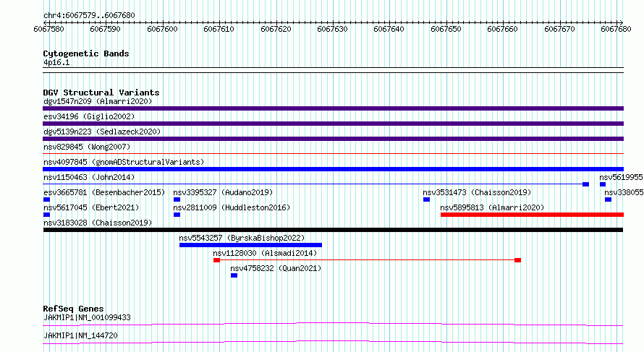The image size is (644, 352).
Task: Open the nsv4758232 (Quan2021) label
Action: (276, 268)
